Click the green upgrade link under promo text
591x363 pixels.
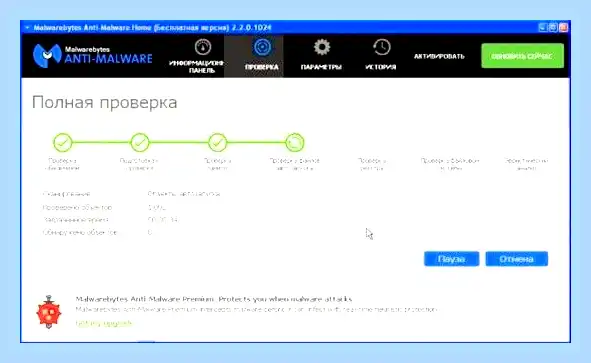(104, 323)
